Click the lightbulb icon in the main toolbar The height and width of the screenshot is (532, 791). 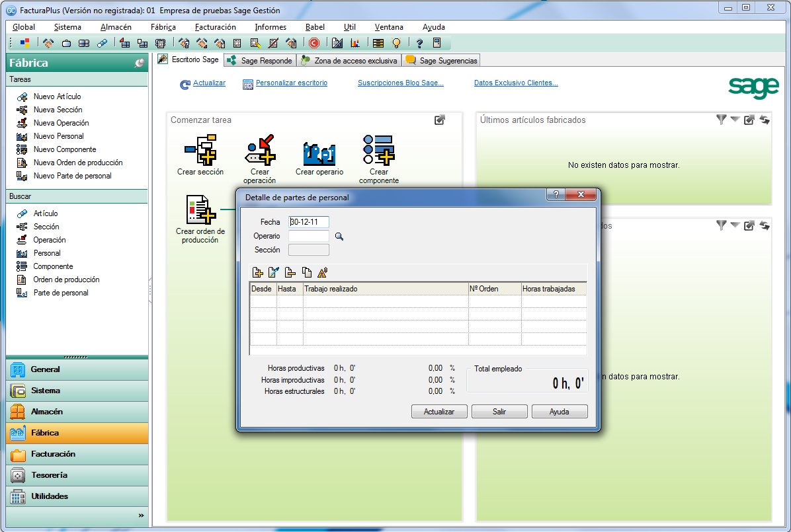pos(397,44)
